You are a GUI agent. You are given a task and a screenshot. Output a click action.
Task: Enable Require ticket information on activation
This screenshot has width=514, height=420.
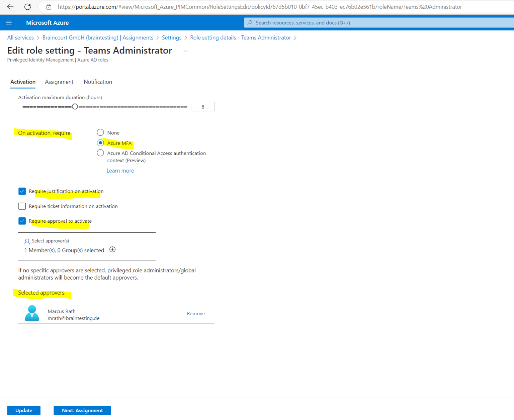click(x=22, y=206)
